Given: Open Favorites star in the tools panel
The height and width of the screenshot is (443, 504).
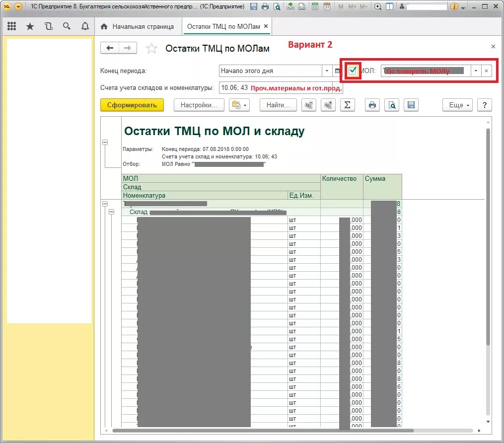Looking at the screenshot, I should coord(30,26).
